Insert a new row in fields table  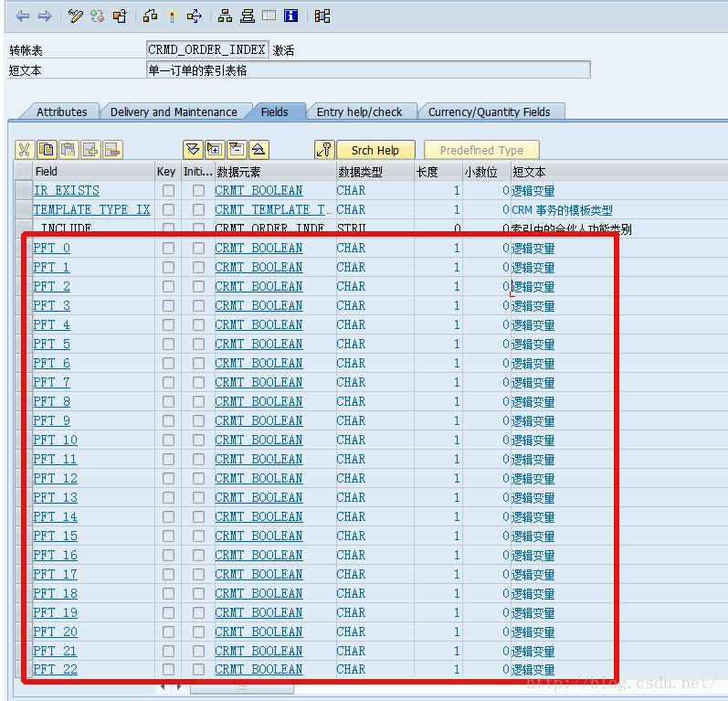(x=90, y=150)
